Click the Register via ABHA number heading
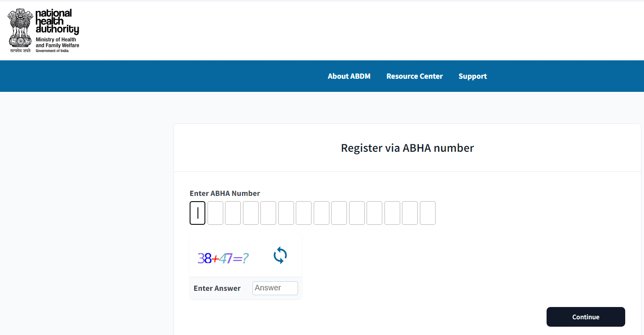Image resolution: width=644 pixels, height=335 pixels. coord(407,148)
